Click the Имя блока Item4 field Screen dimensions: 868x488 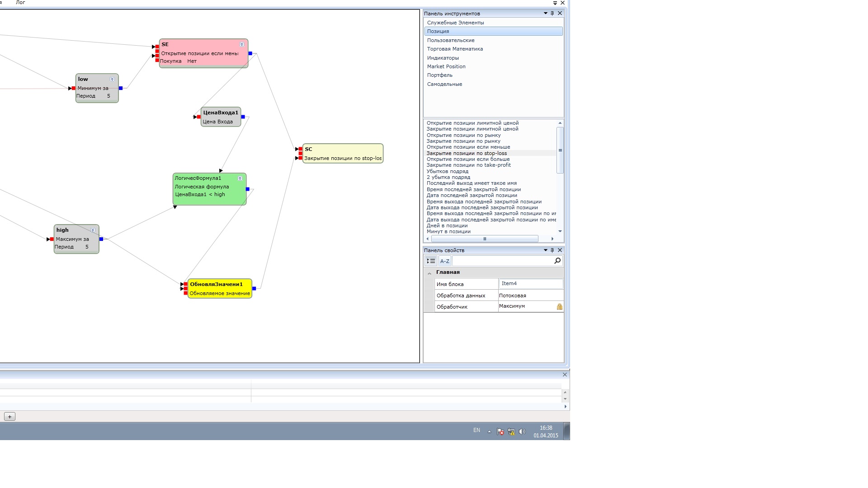(530, 284)
